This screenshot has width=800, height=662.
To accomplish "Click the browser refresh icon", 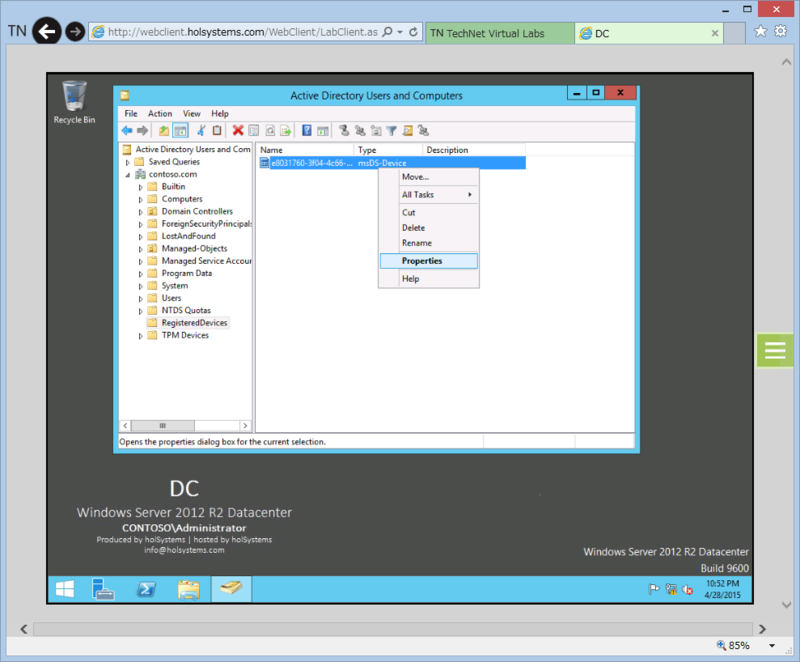I will click(413, 32).
